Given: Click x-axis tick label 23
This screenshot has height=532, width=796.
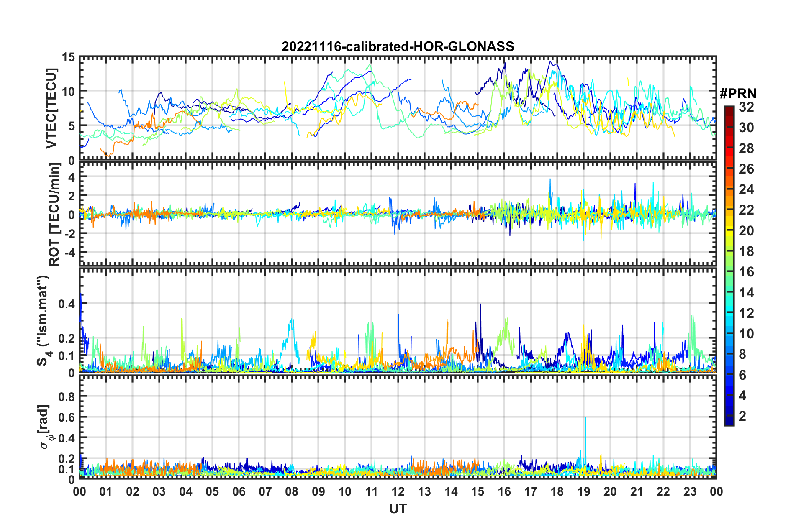Looking at the screenshot, I should pos(690,491).
